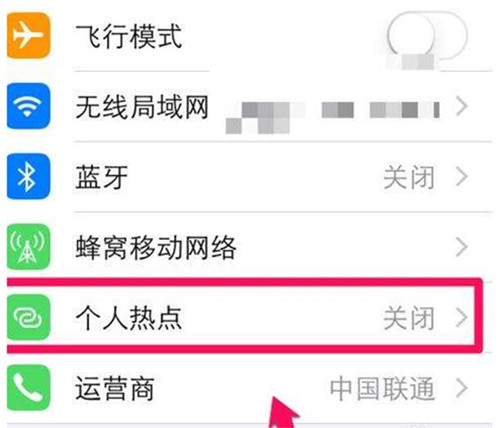
Task: Toggle the 飞行模式 switch
Action: [427, 36]
